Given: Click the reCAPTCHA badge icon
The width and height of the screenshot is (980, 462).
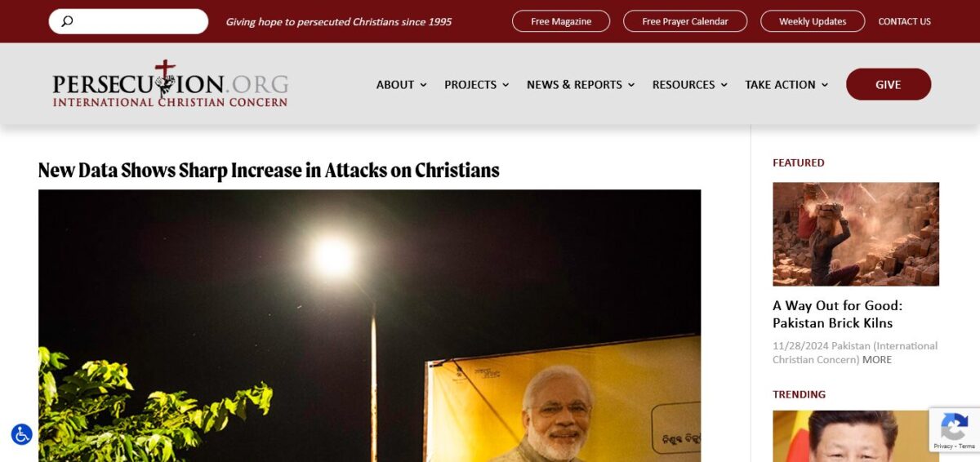Looking at the screenshot, I should 954,430.
